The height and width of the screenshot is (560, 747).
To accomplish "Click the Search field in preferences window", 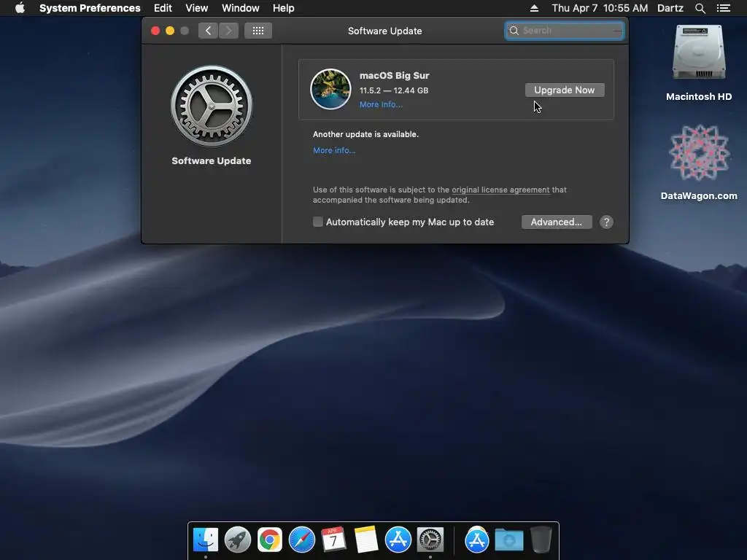I will [x=564, y=31].
